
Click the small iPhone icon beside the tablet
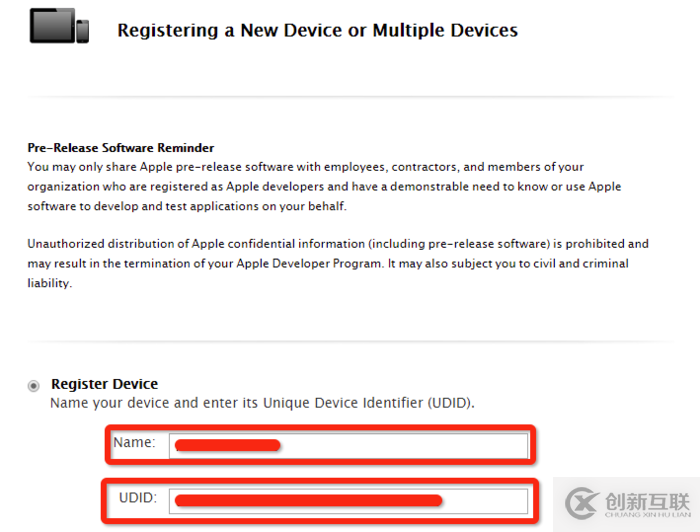(x=83, y=31)
